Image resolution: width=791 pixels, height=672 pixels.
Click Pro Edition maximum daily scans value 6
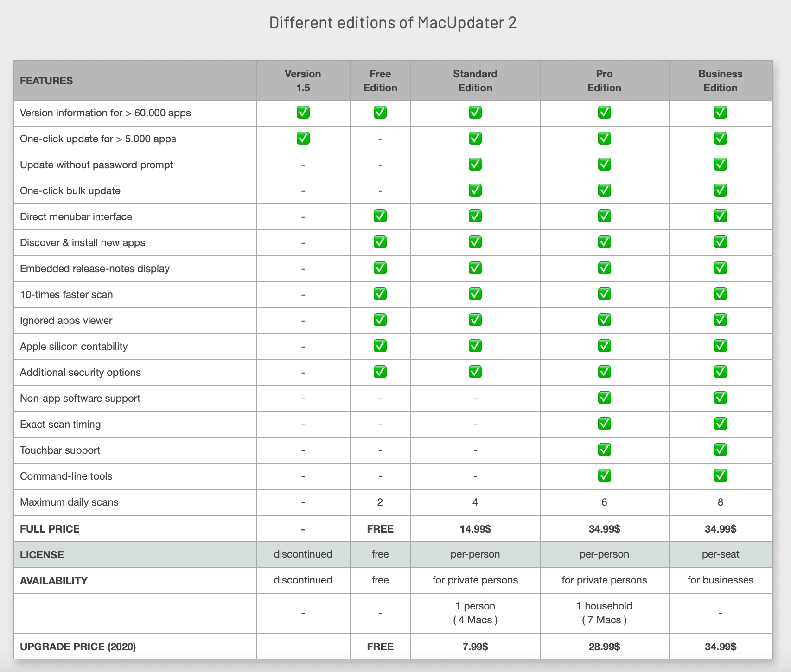click(x=604, y=502)
